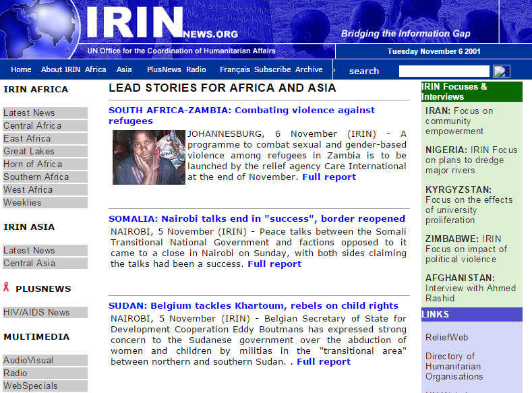Open Sudan Belgium child rights headline

[254, 305]
